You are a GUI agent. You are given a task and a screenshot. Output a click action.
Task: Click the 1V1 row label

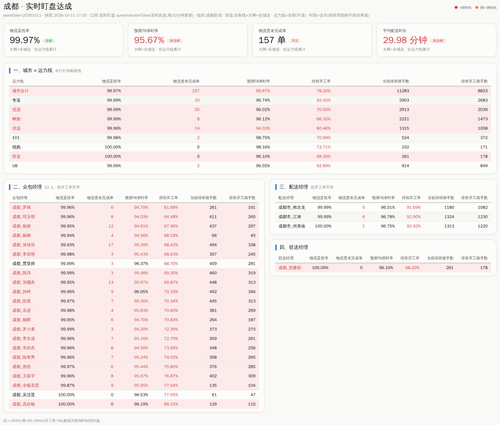(x=16, y=138)
